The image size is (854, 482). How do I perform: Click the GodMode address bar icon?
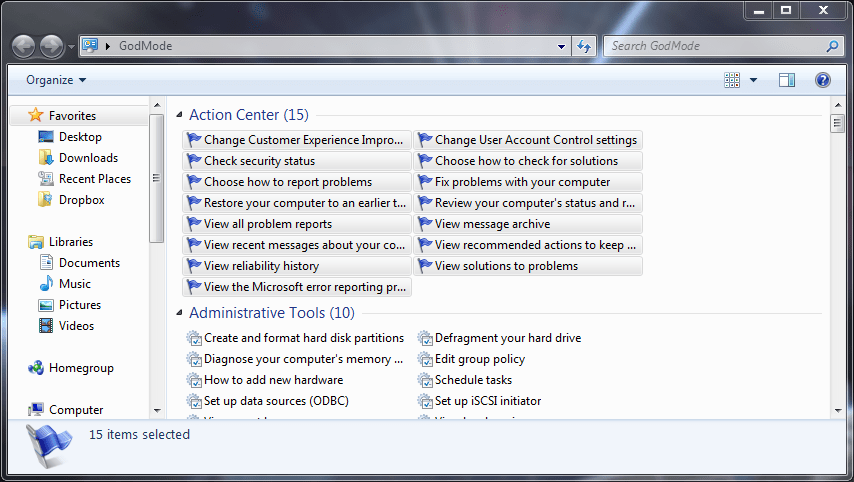click(90, 46)
